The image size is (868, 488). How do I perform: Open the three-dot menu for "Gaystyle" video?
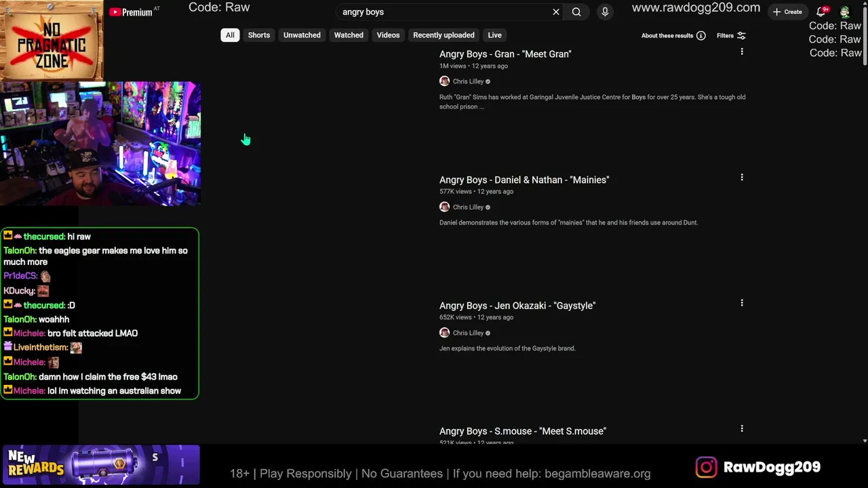(x=742, y=303)
